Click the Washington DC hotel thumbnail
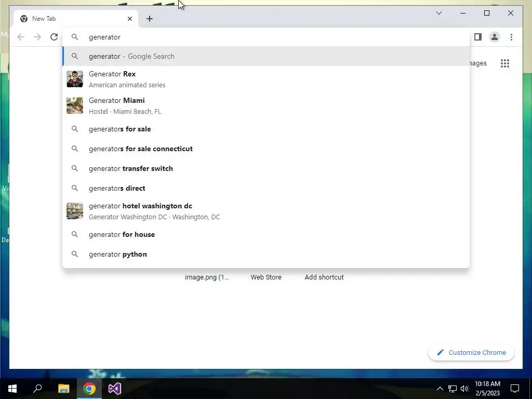 coord(75,211)
